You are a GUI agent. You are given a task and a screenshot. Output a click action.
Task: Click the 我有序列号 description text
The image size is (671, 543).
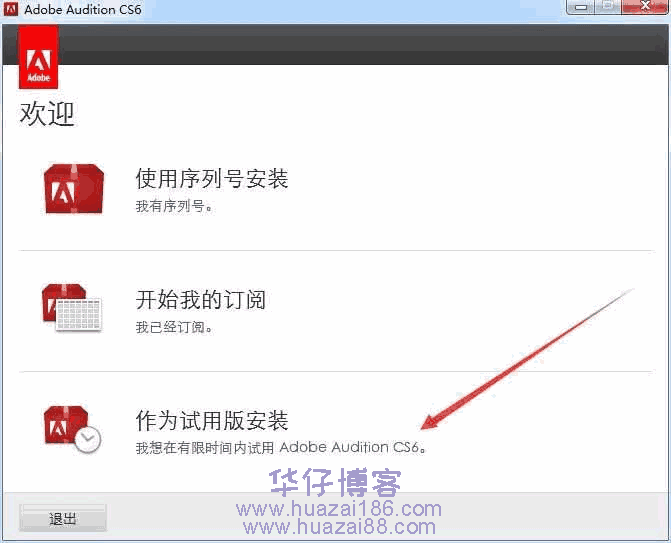174,206
